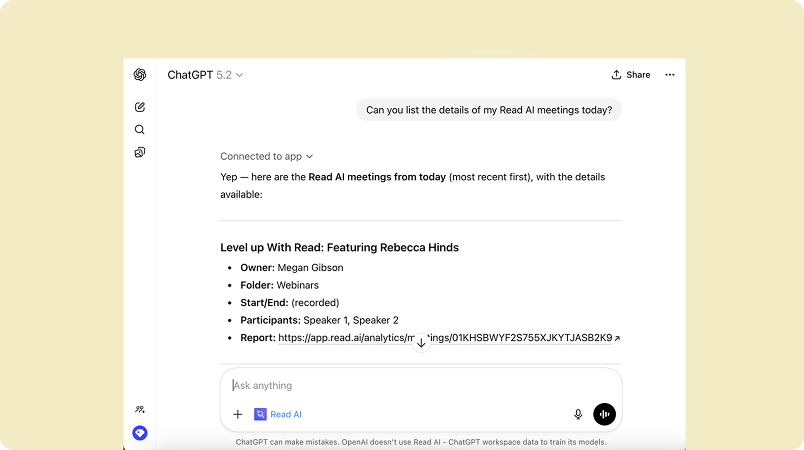804x450 pixels.
Task: Click the heading Level up With Read
Action: click(x=339, y=248)
